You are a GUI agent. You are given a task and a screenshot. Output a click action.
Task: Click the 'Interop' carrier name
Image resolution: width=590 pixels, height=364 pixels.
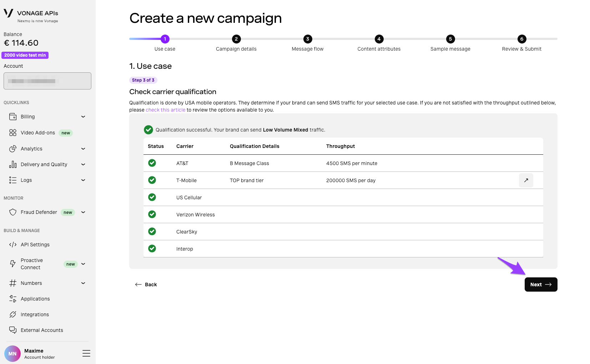pos(185,249)
